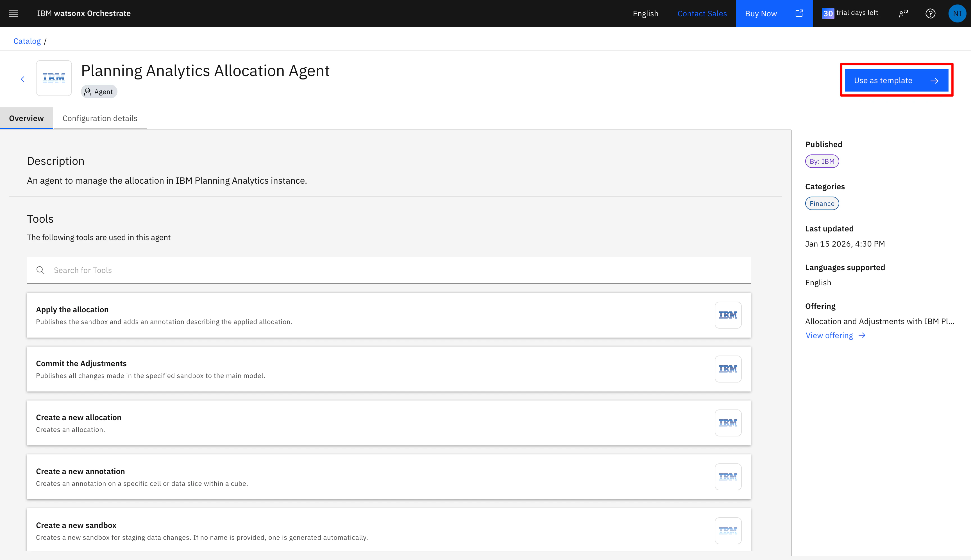The image size is (971, 560).
Task: Open the Create a new annotation tool card
Action: [x=346, y=477]
